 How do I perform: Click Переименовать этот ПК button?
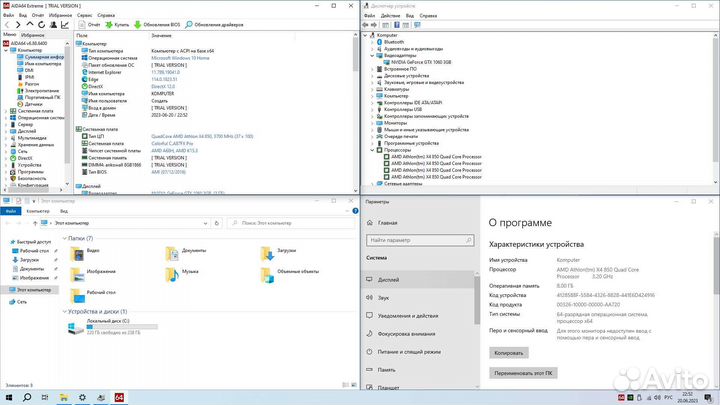click(x=523, y=373)
